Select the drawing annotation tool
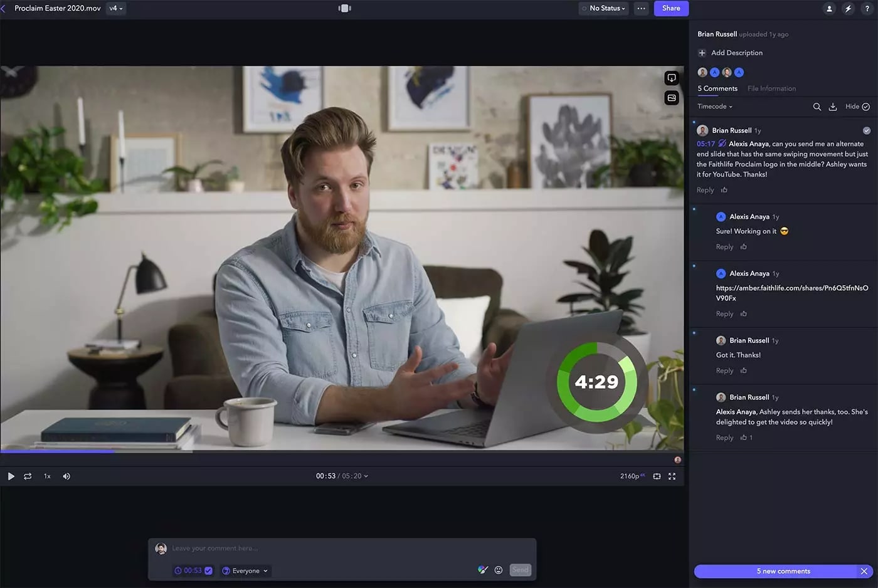Viewport: 878px width, 588px height. pyautogui.click(x=482, y=570)
